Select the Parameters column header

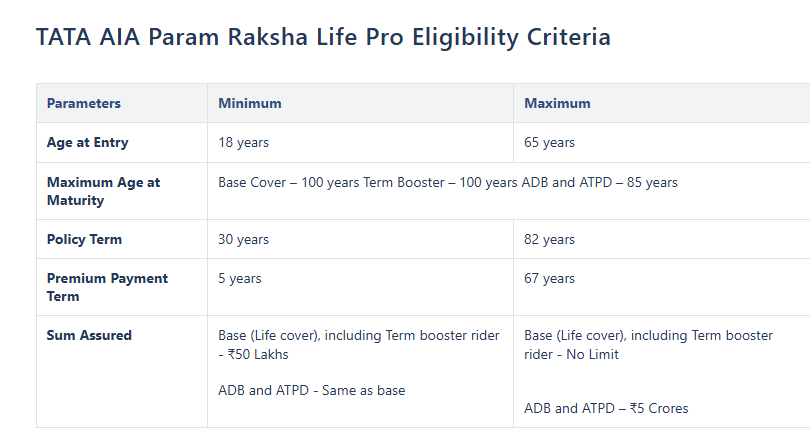pos(84,103)
